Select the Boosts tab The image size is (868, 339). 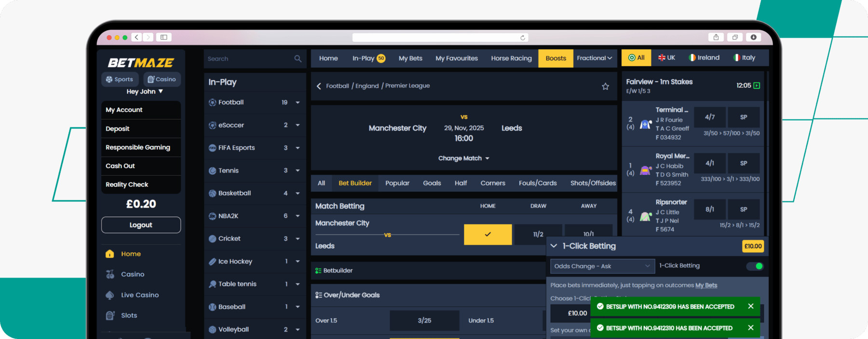(x=556, y=58)
